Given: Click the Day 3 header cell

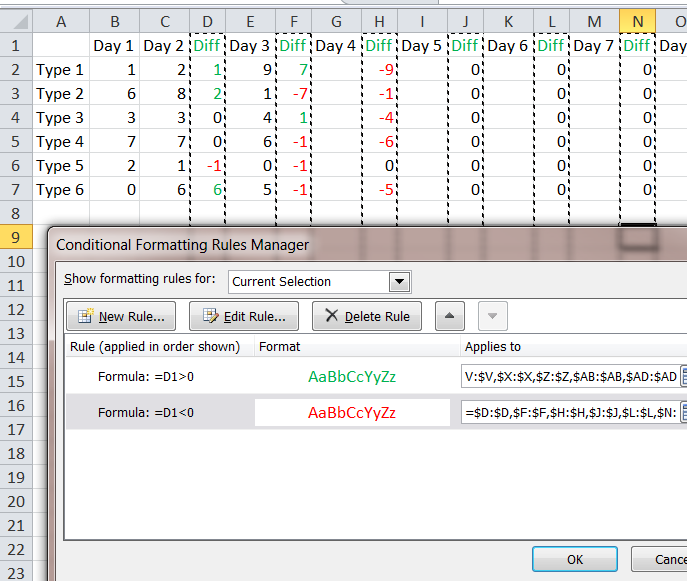Looking at the screenshot, I should 250,46.
